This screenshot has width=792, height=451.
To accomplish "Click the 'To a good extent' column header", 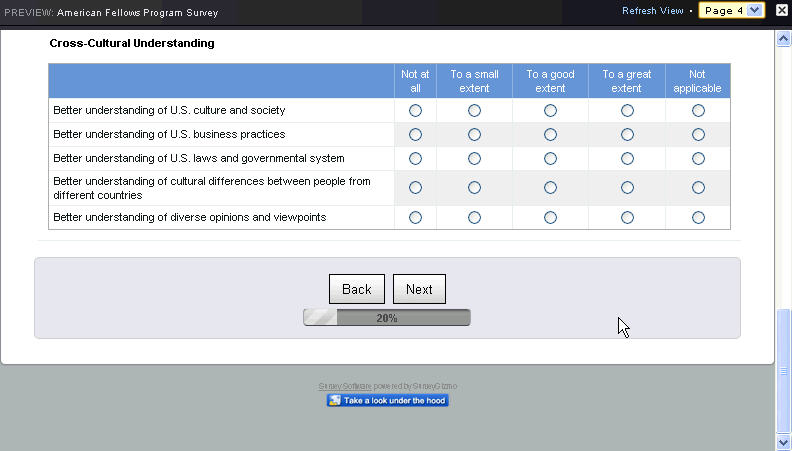I will 551,81.
